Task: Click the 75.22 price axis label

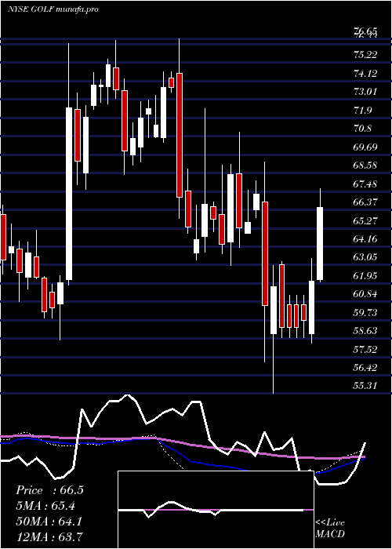Action: [x=365, y=55]
